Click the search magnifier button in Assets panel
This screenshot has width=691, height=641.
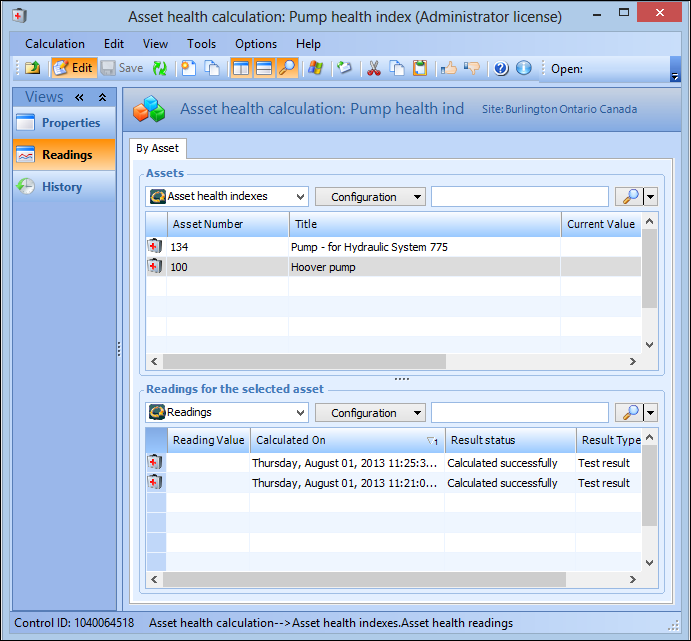click(629, 197)
